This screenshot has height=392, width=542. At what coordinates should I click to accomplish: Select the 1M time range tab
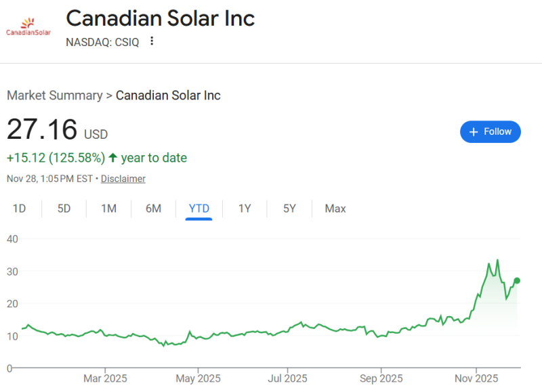[x=108, y=209]
